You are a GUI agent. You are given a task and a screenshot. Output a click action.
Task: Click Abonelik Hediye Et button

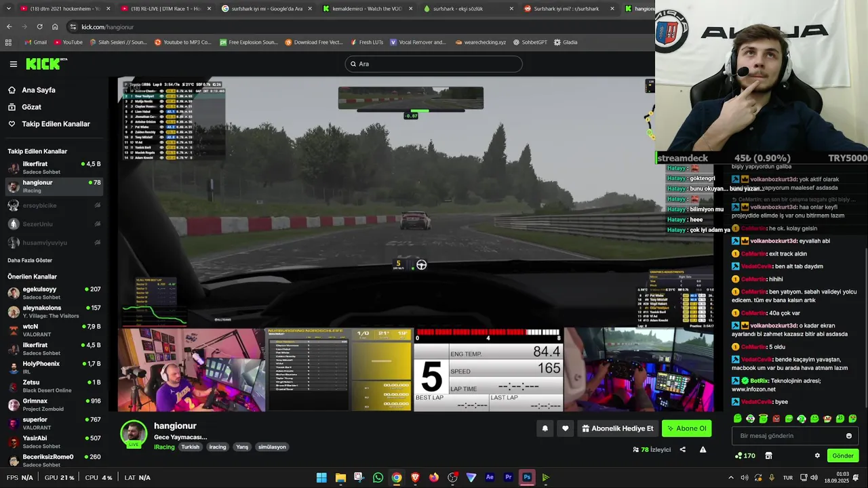[x=617, y=428]
